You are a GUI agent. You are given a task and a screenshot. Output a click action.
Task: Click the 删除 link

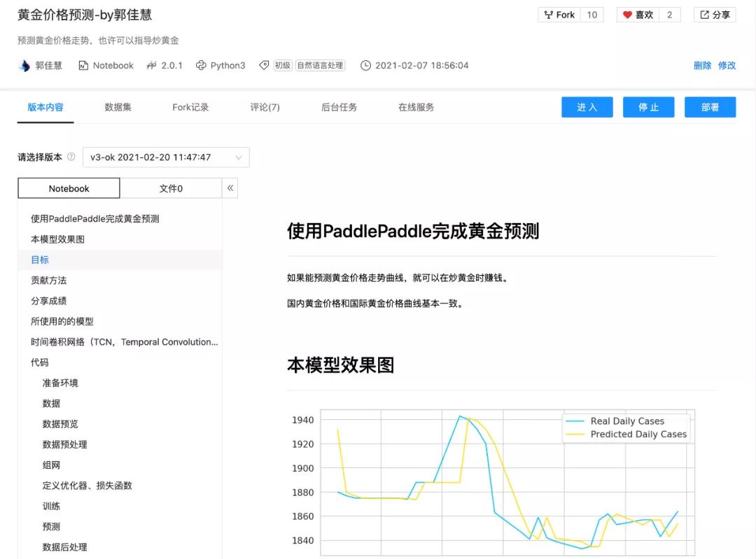(702, 66)
